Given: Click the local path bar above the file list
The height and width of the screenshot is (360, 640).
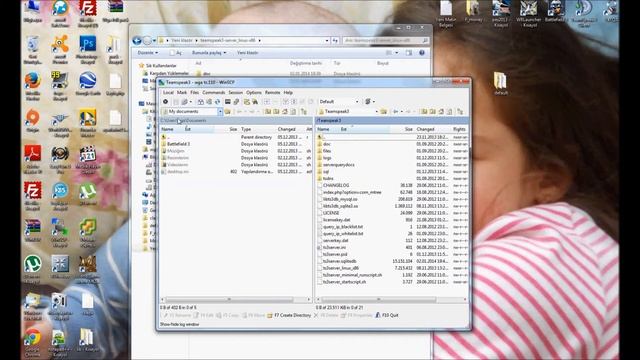Looking at the screenshot, I should point(236,121).
